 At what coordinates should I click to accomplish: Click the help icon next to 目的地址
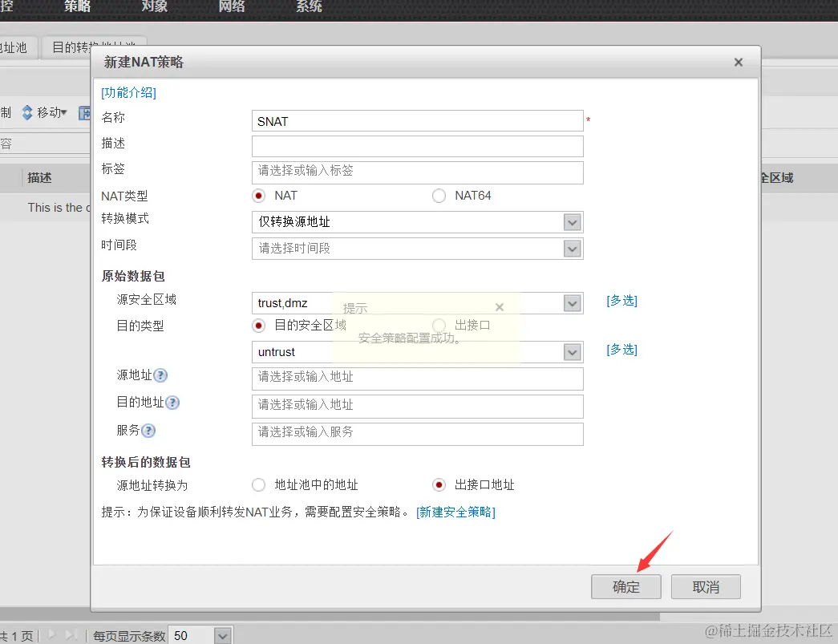(x=172, y=403)
